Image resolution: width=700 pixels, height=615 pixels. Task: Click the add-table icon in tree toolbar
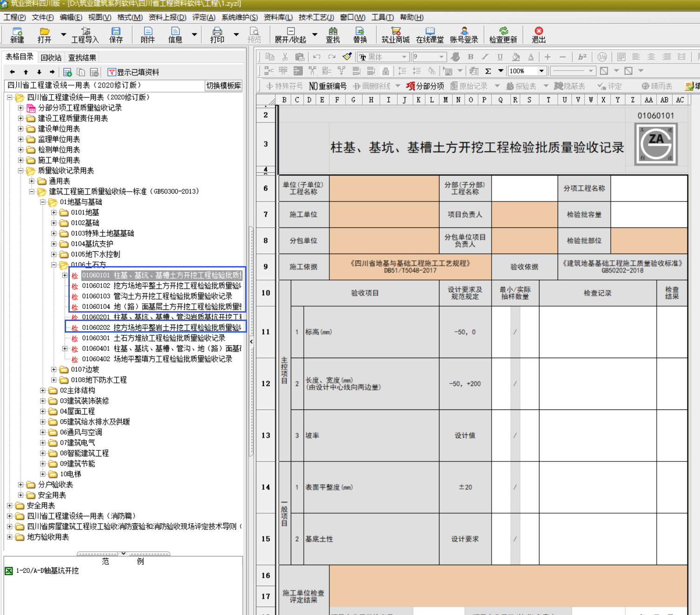tap(67, 72)
